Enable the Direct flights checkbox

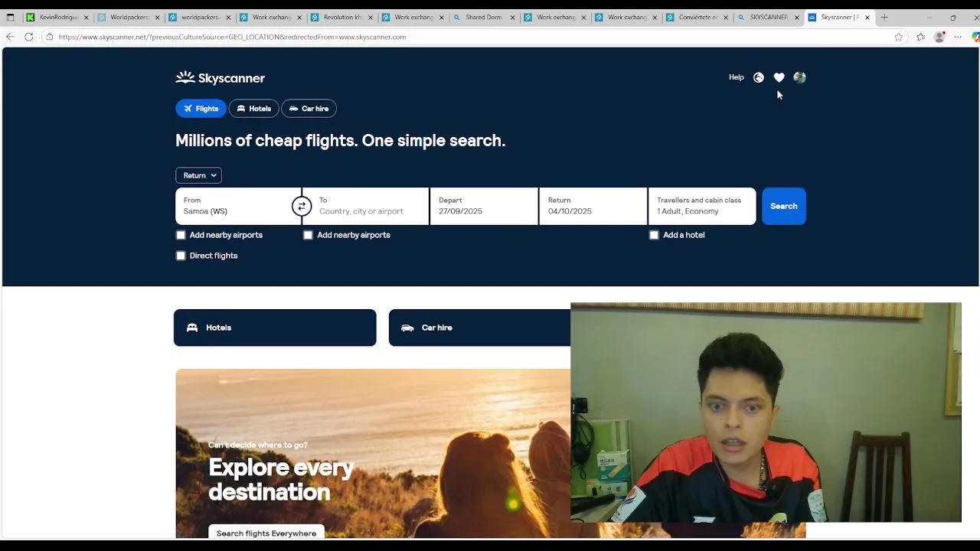click(181, 256)
